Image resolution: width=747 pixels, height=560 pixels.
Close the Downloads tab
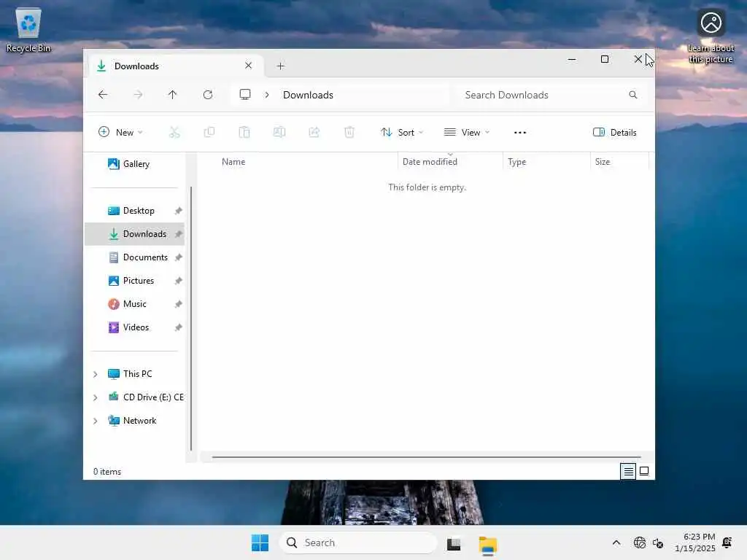[248, 66]
